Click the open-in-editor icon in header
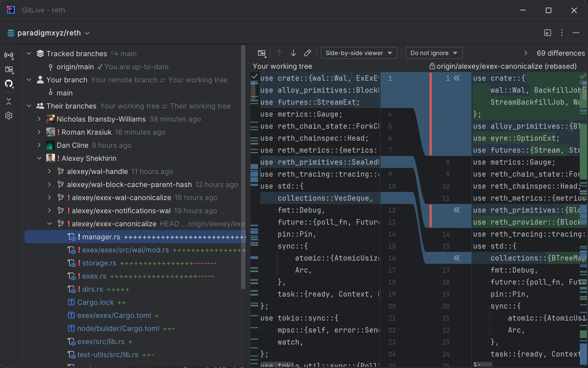Screen dimensions: 588x368 [548, 33]
